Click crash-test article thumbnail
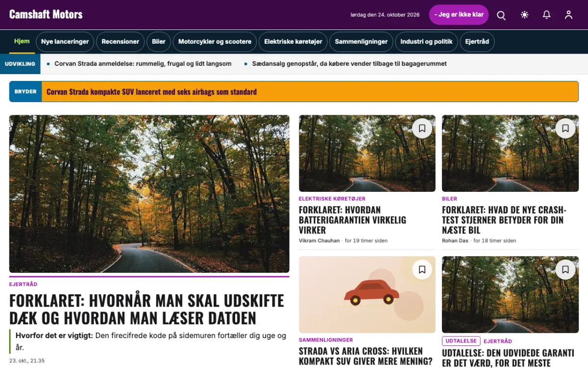This screenshot has width=588, height=368. [x=510, y=154]
